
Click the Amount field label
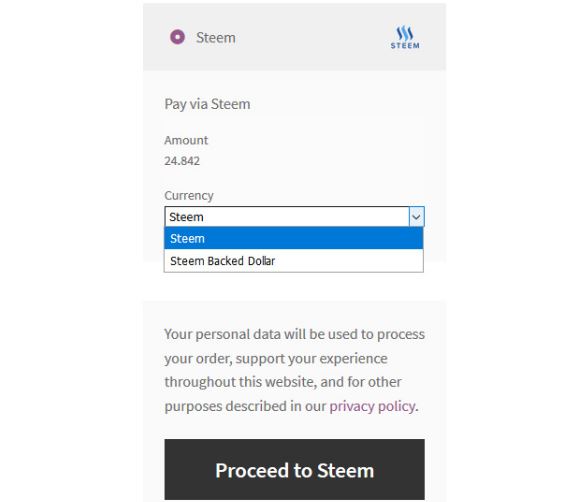186,140
